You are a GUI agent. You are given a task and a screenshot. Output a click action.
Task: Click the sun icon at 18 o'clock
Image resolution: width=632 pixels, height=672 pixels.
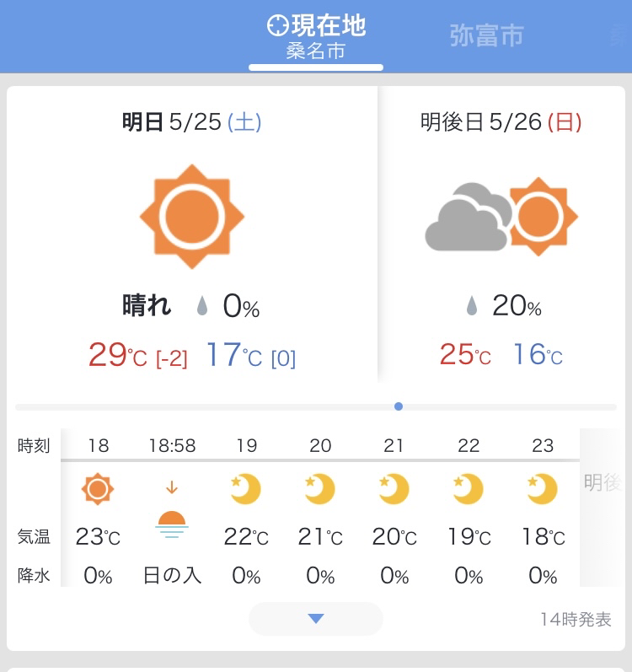click(x=98, y=489)
